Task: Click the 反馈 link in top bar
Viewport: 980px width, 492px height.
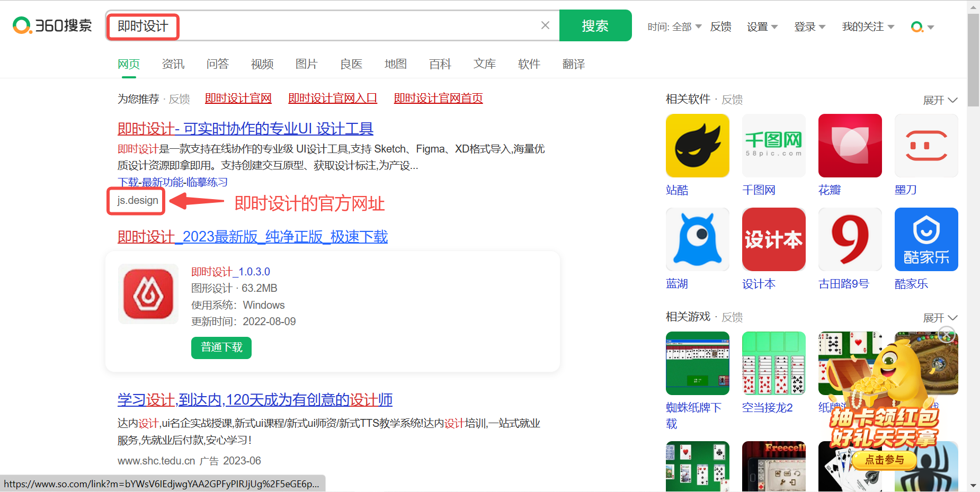Action: (720, 26)
